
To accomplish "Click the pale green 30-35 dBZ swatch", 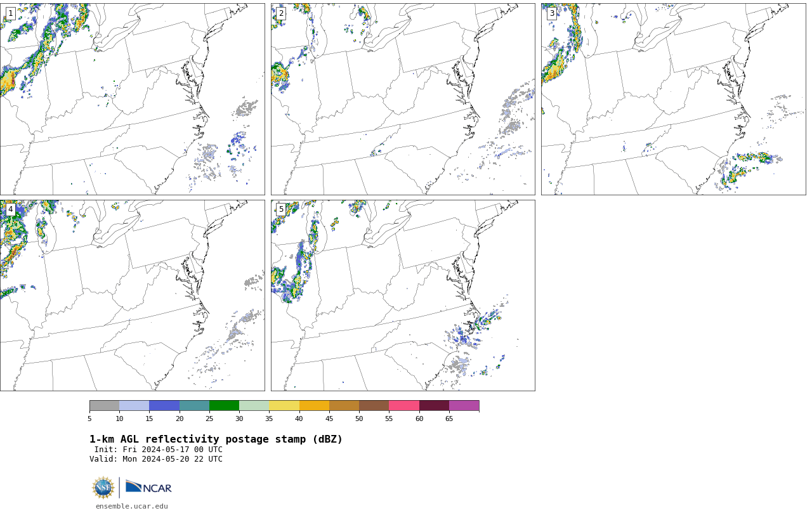I will tap(254, 406).
